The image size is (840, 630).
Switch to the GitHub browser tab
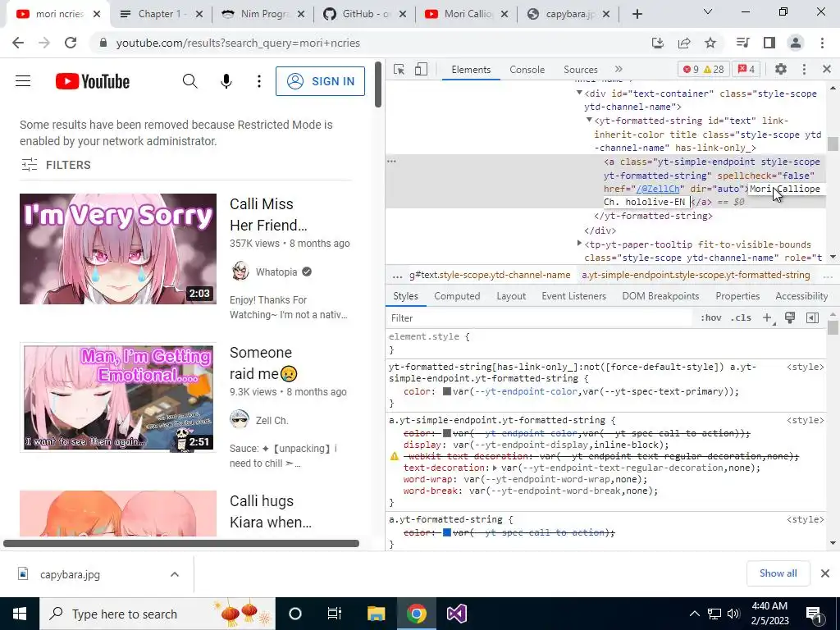(365, 14)
